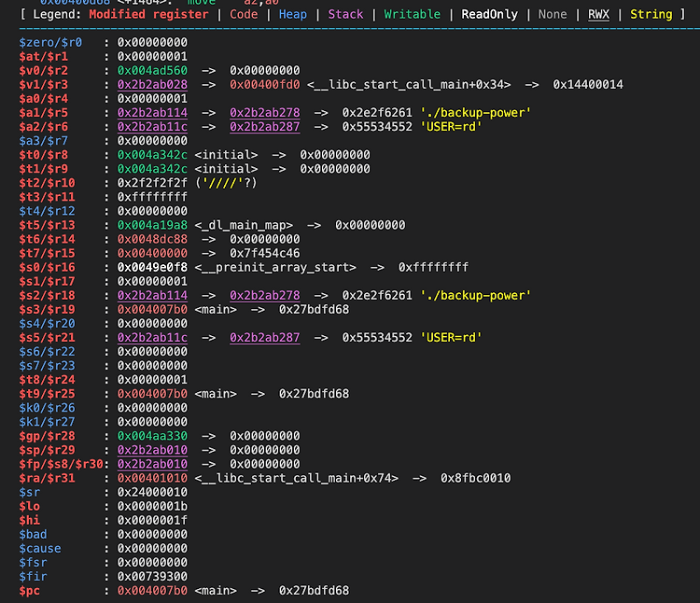Viewport: 700px width, 603px height.
Task: Click value 0x2f2f2f2f of $t2
Action: pyautogui.click(x=152, y=183)
